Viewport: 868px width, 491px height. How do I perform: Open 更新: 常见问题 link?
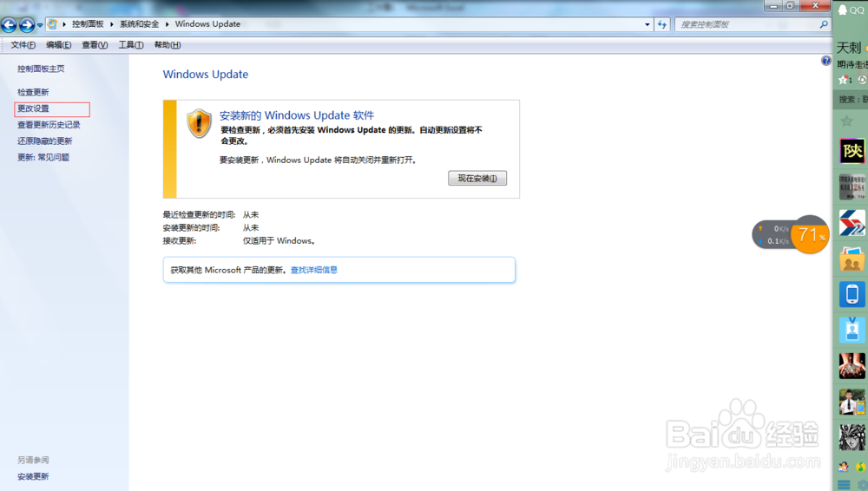point(43,157)
